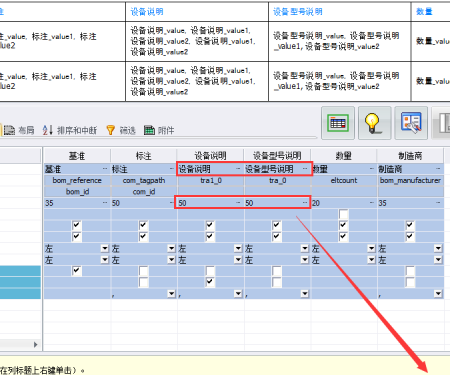Switch to the 筛选 tab

(x=121, y=130)
